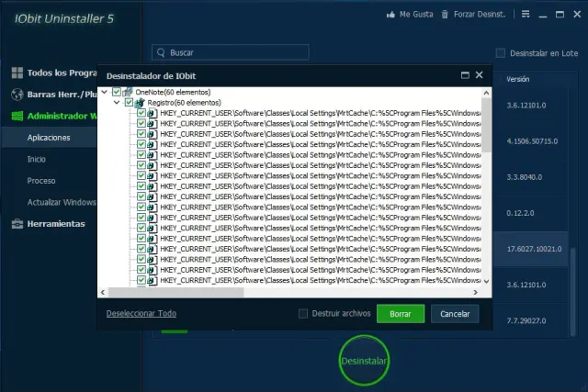This screenshot has height=392, width=588.
Task: Collapse the OneNote tree node
Action: pyautogui.click(x=106, y=93)
